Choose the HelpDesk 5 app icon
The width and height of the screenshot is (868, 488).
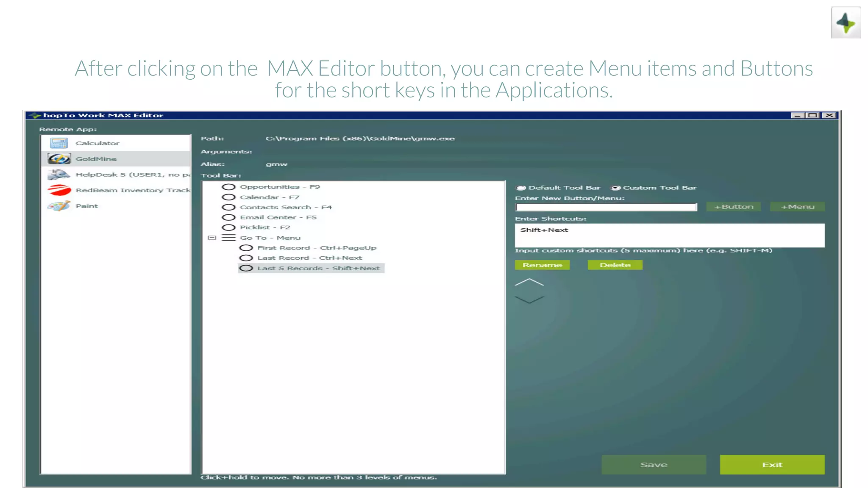pos(59,175)
